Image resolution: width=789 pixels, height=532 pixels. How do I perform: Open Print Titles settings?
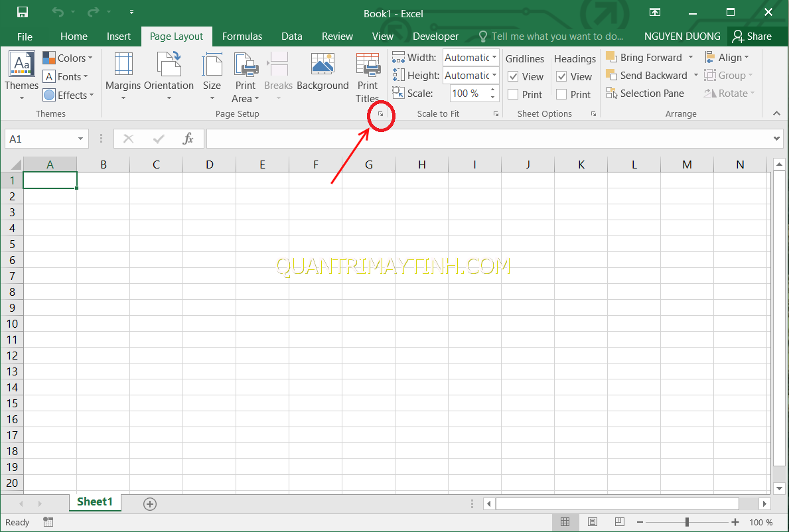pos(368,76)
